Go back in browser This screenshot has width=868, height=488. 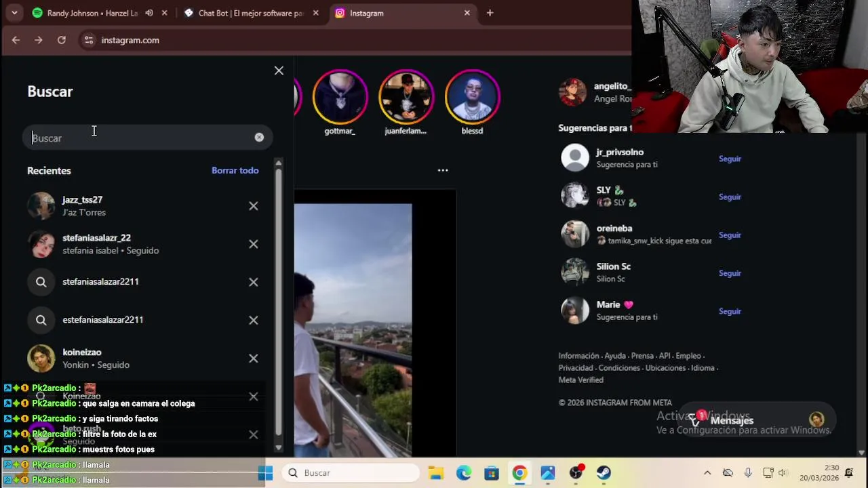click(16, 40)
